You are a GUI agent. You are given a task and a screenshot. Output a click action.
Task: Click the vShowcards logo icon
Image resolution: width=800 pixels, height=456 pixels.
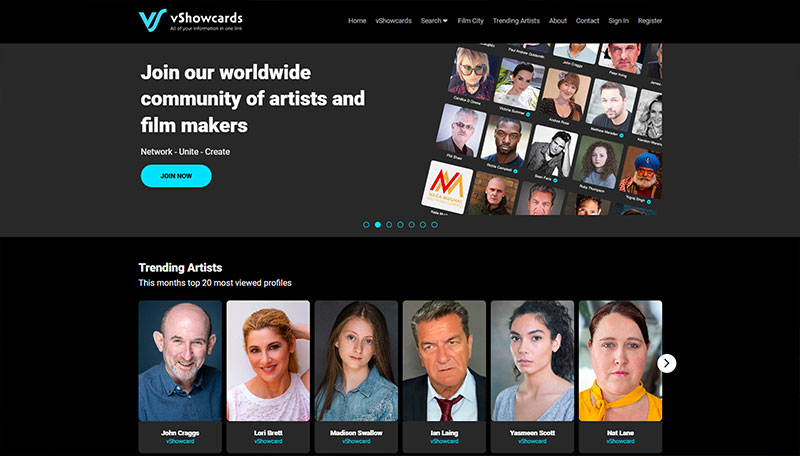coord(153,20)
